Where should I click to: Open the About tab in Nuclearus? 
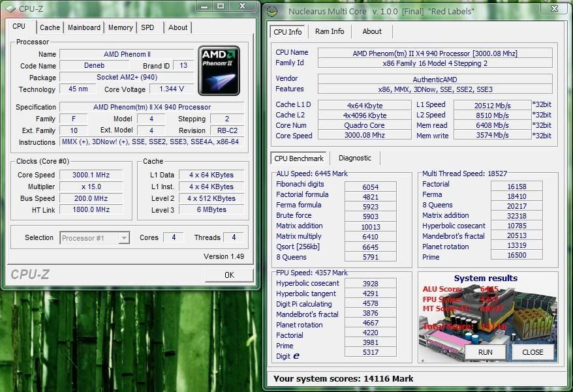[x=372, y=31]
